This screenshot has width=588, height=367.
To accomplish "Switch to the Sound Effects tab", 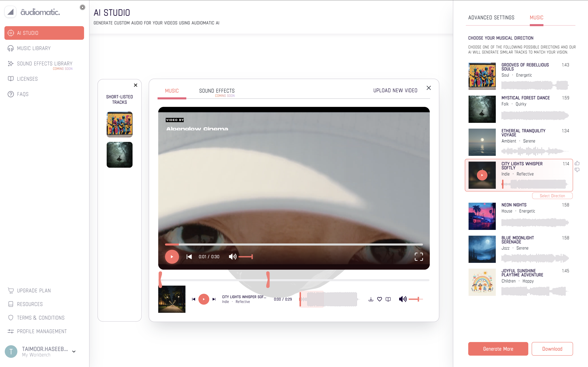I will click(217, 91).
